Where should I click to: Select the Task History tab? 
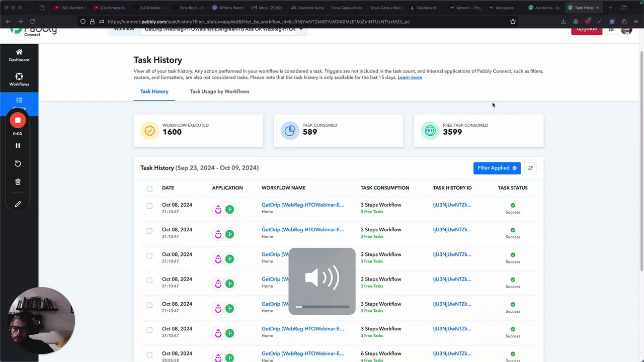point(154,92)
